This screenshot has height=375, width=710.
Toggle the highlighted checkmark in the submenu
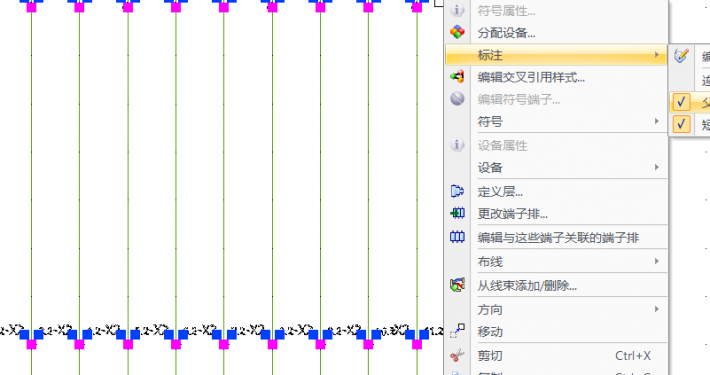[x=681, y=102]
